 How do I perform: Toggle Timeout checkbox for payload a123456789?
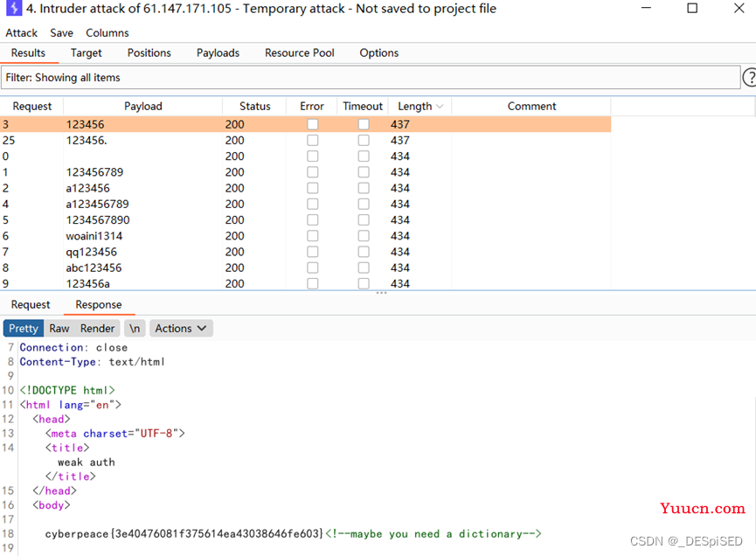click(364, 204)
